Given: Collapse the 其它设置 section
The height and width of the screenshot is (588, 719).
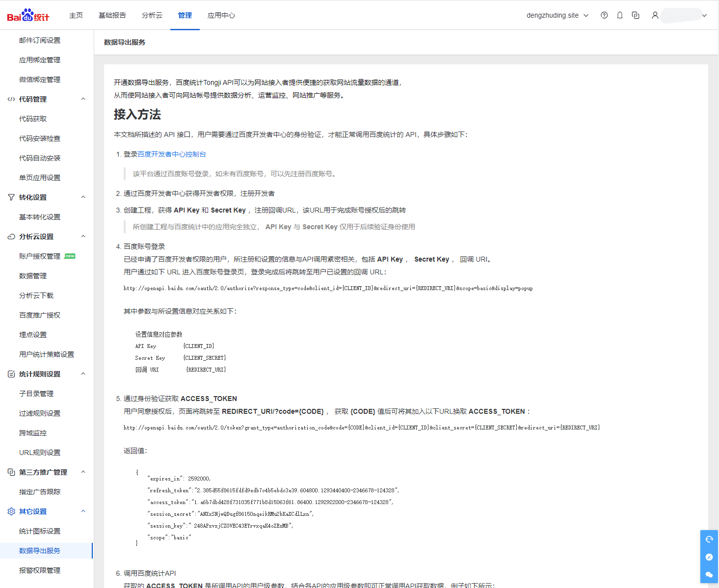Looking at the screenshot, I should 83,511.
